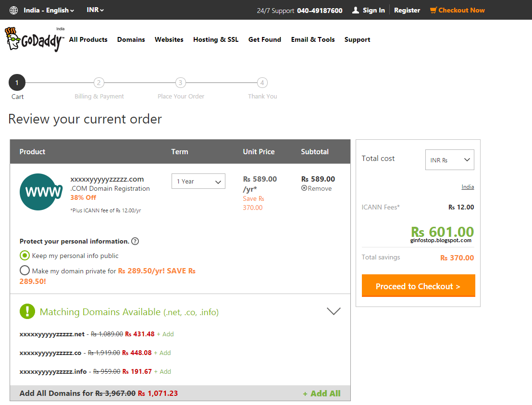This screenshot has height=405, width=532.
Task: Click the xxxxxyyyyyzzzzz.com domain name
Action: point(107,179)
